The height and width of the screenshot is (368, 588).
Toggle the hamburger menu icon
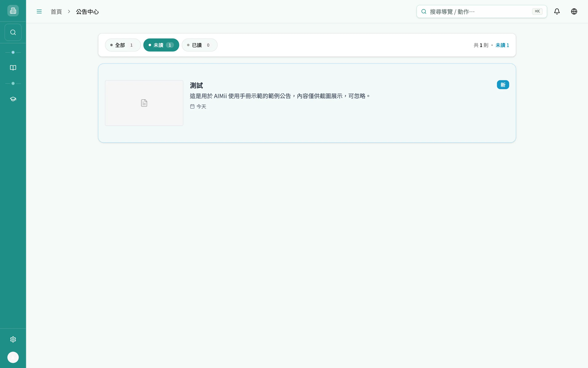(x=39, y=11)
